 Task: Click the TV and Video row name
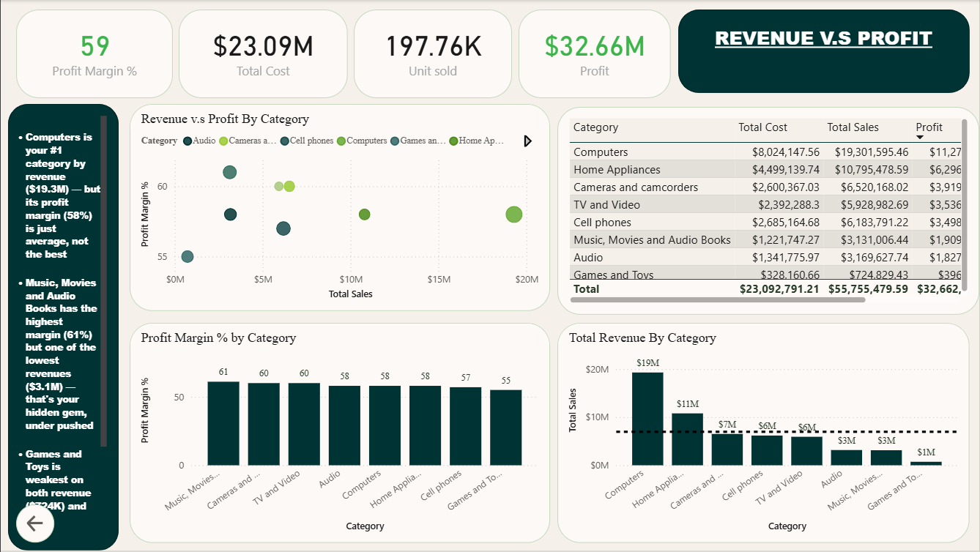(x=606, y=205)
